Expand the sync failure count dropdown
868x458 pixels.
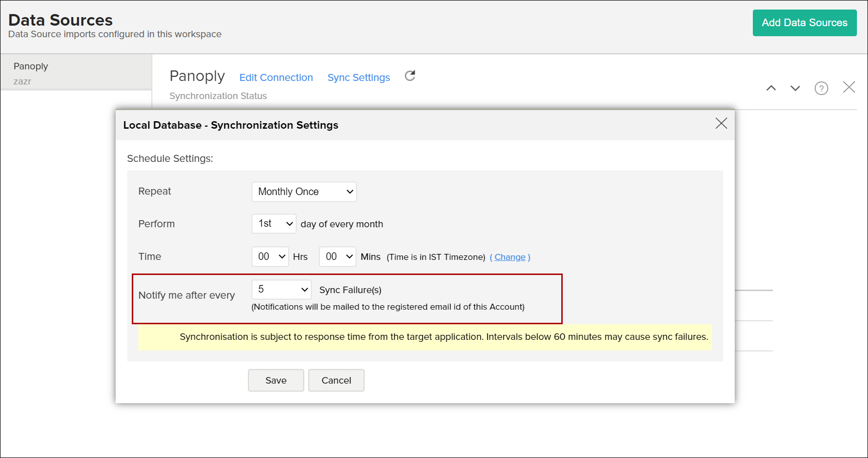coord(281,290)
